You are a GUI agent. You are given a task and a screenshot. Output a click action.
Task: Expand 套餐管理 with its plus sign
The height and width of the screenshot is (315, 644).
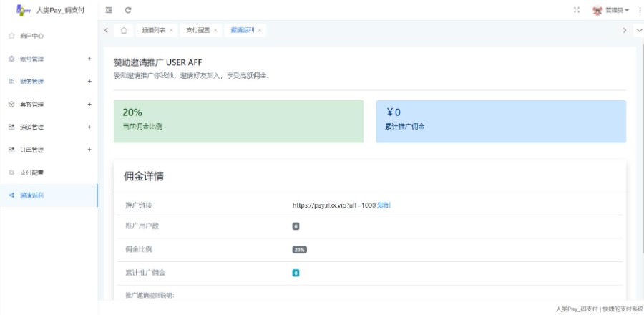(89, 105)
